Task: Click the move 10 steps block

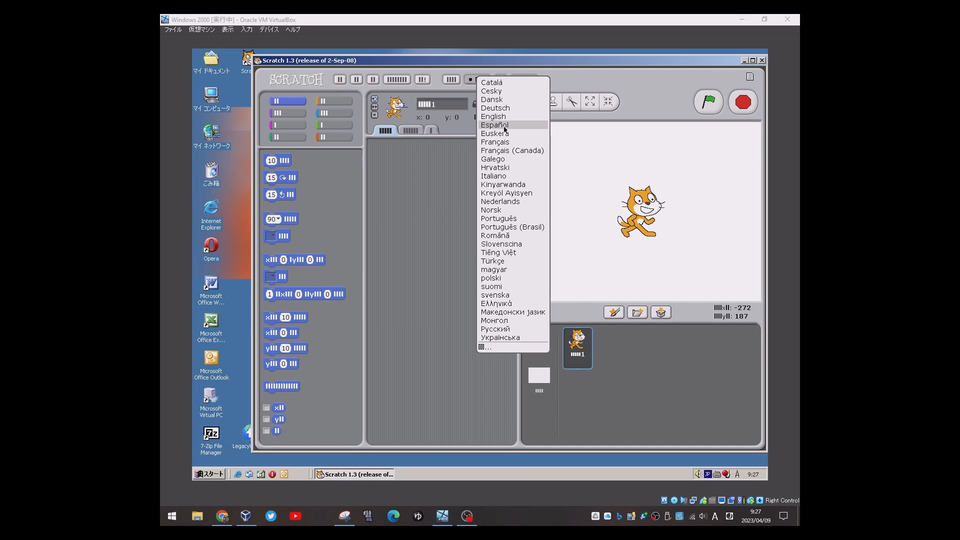Action: coord(278,160)
